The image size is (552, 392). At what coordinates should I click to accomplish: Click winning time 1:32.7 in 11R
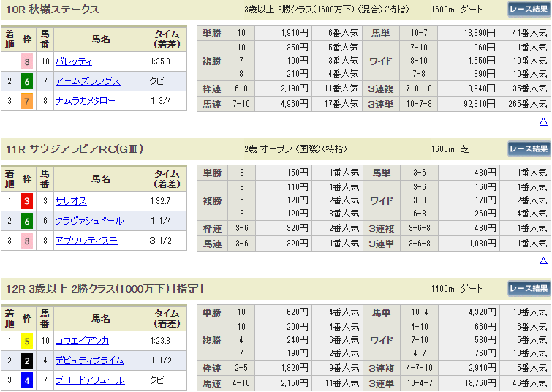point(160,201)
